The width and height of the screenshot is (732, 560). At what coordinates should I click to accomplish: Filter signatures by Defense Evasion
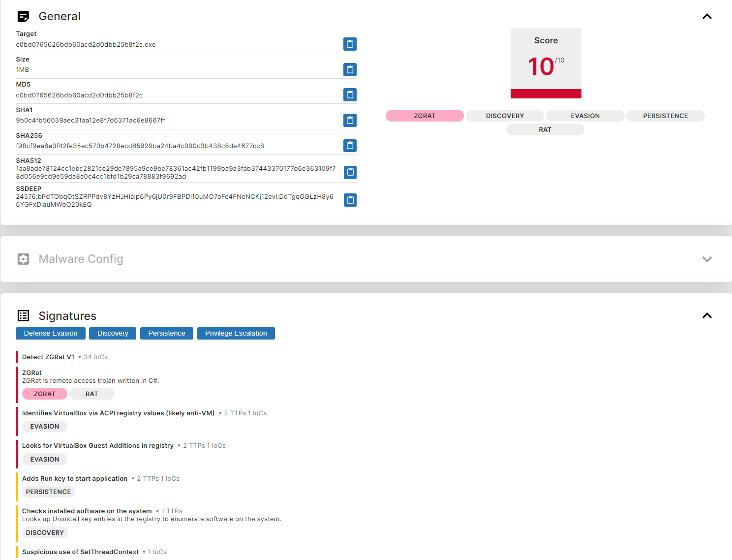tap(51, 334)
